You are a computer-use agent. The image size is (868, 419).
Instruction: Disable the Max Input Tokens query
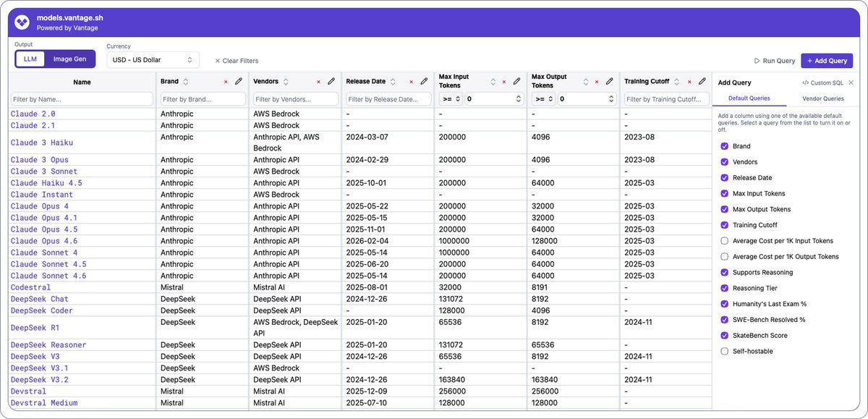(x=724, y=193)
